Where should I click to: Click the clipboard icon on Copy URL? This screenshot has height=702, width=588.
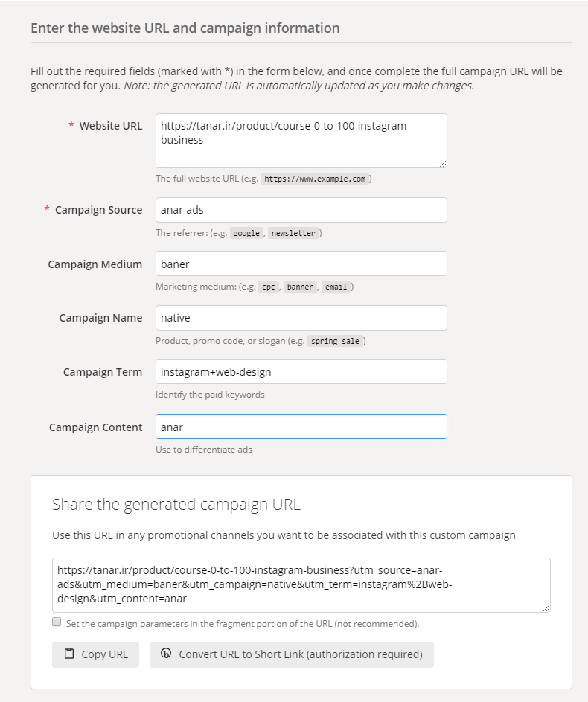69,654
